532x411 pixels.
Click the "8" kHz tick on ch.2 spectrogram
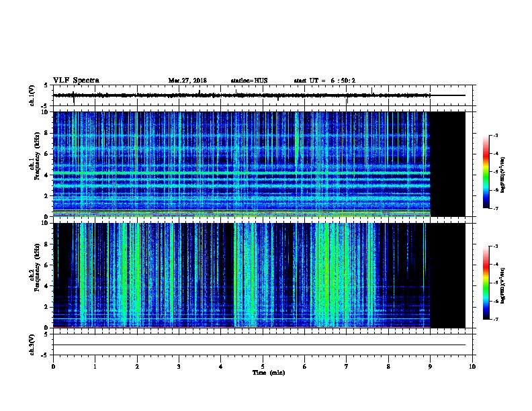(46, 244)
